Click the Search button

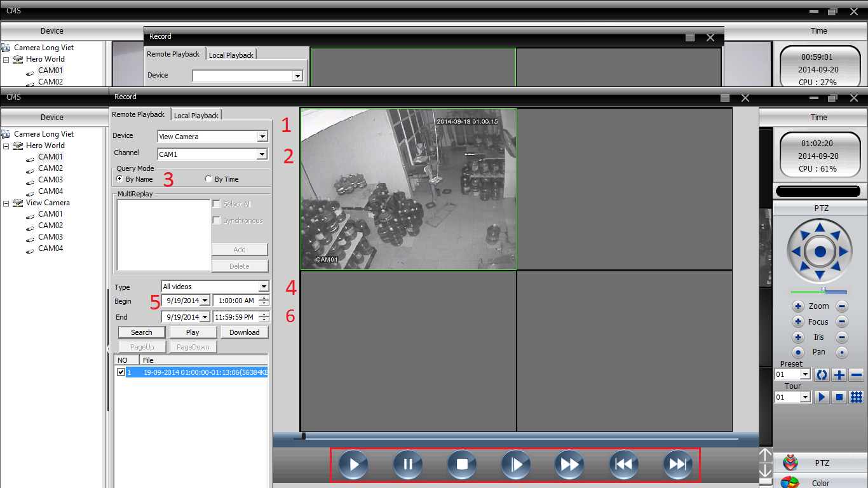[142, 332]
